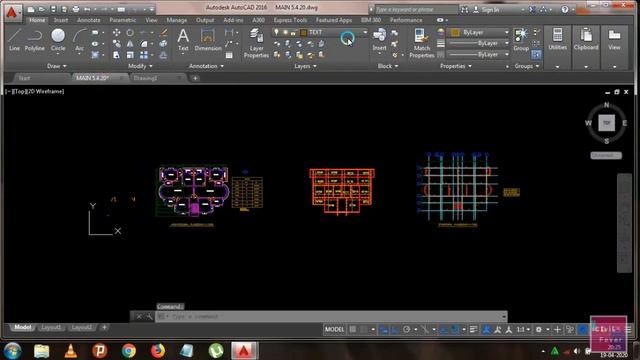Screen dimensions: 640x360
Task: Select the Text annotation tool
Action: (x=183, y=40)
